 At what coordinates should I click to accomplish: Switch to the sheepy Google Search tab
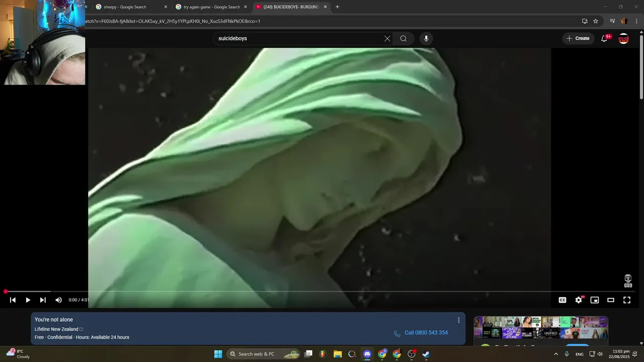point(131,7)
